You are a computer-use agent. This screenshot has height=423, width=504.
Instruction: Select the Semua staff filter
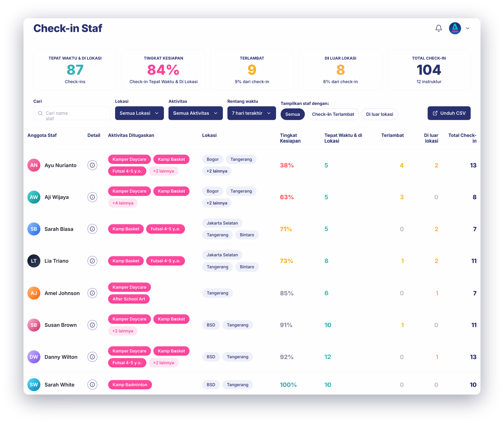click(x=293, y=114)
